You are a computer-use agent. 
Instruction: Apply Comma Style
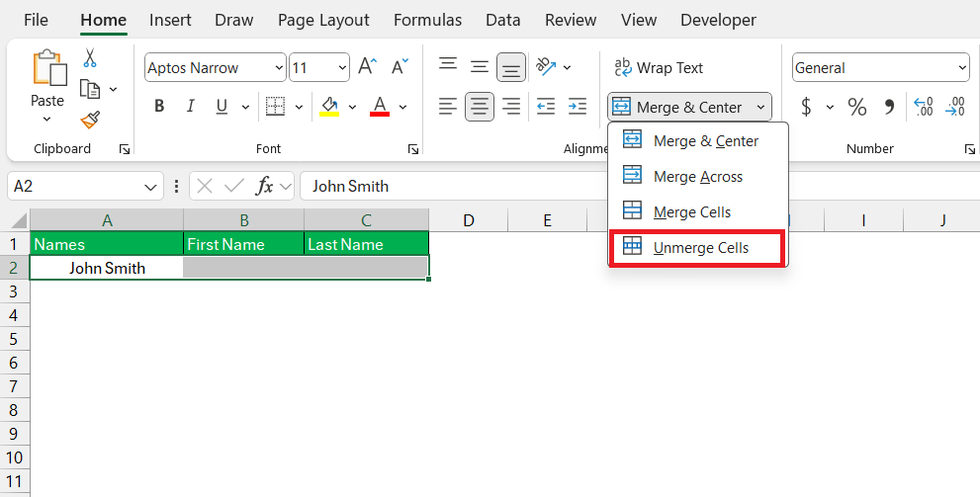coord(889,107)
